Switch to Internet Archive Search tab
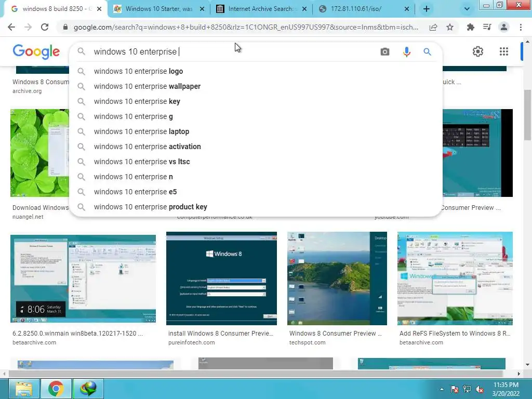Viewport: 532px width, 399px height. (x=261, y=9)
